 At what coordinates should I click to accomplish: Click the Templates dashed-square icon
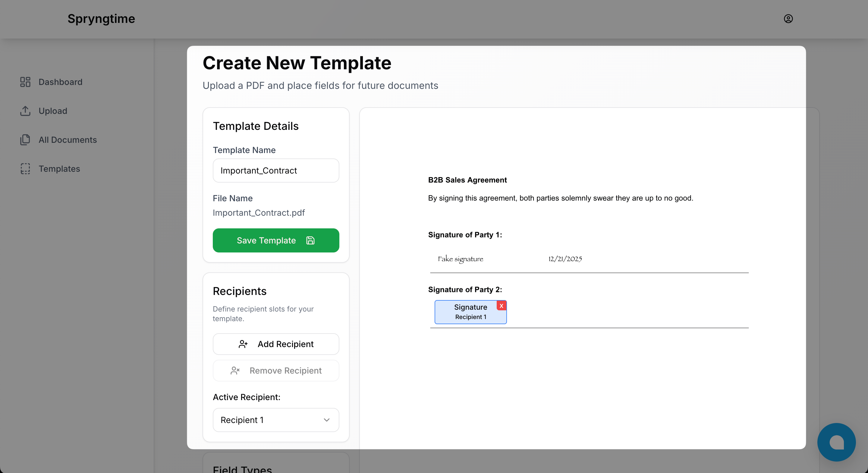(25, 169)
